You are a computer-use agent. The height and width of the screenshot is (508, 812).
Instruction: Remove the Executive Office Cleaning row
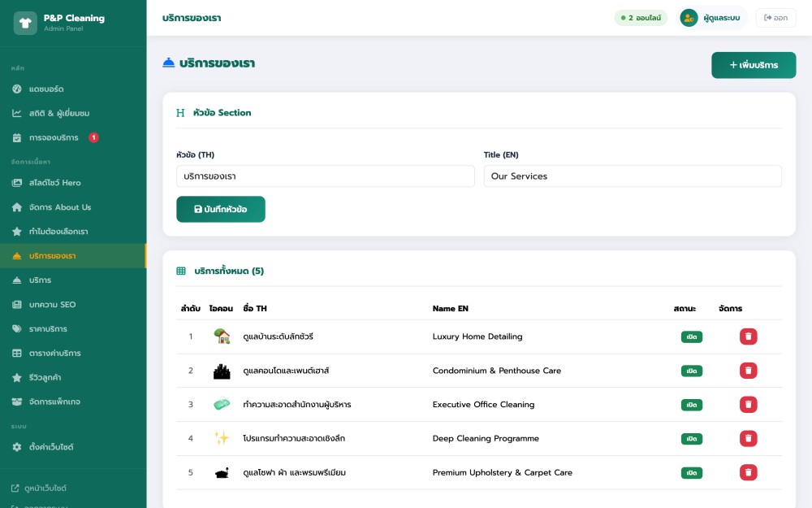748,405
